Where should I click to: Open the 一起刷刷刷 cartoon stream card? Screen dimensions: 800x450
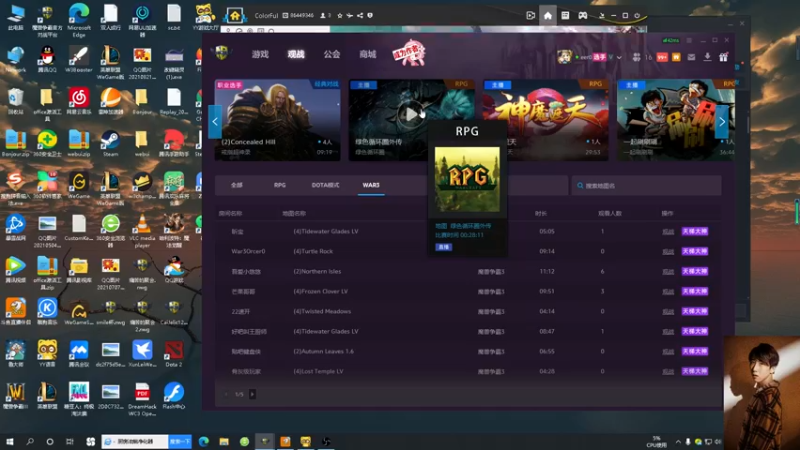[x=676, y=120]
